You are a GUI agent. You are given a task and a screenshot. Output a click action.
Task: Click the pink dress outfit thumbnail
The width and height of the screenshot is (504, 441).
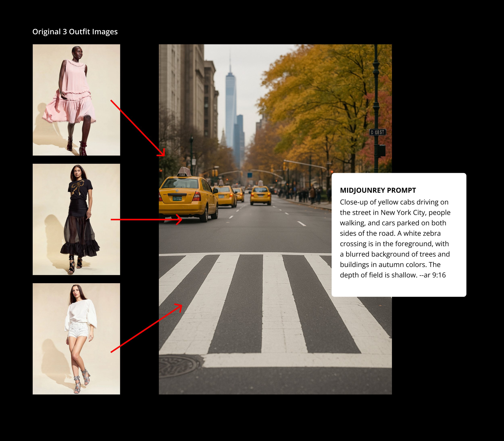click(x=76, y=100)
